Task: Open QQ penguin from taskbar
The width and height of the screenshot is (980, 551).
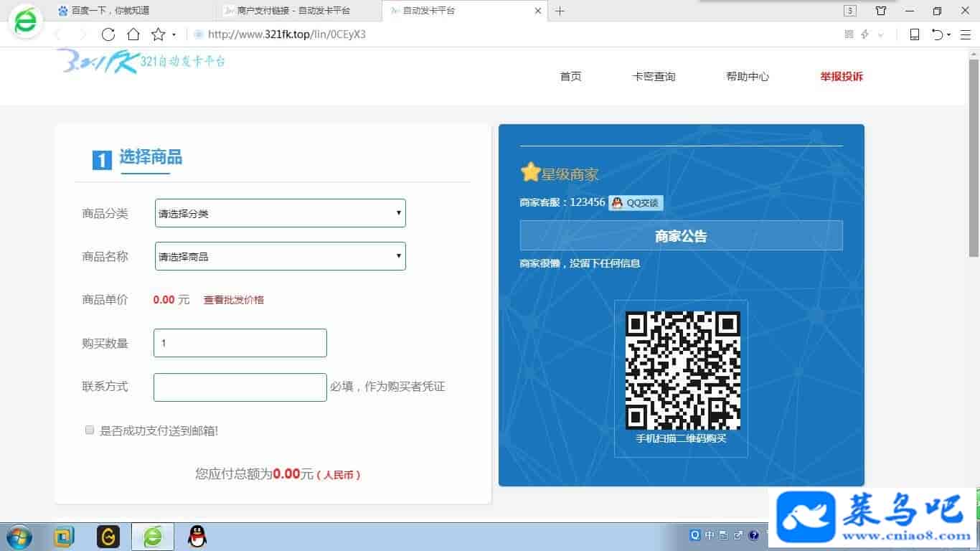Action: tap(197, 536)
